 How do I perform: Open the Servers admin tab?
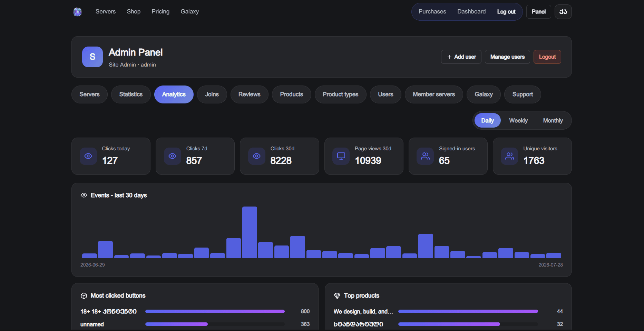89,94
